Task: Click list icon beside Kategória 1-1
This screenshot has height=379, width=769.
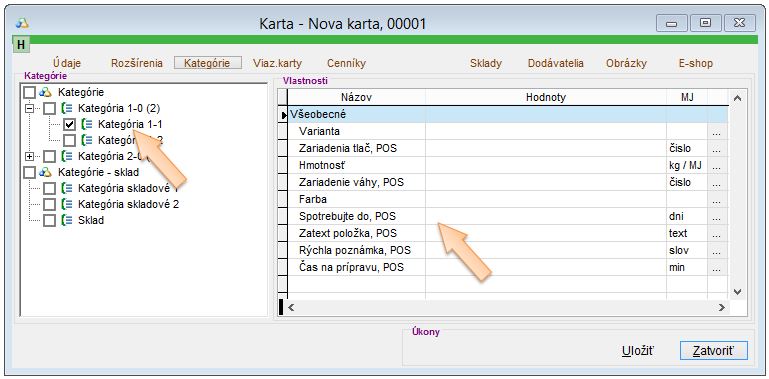Action: [87, 125]
